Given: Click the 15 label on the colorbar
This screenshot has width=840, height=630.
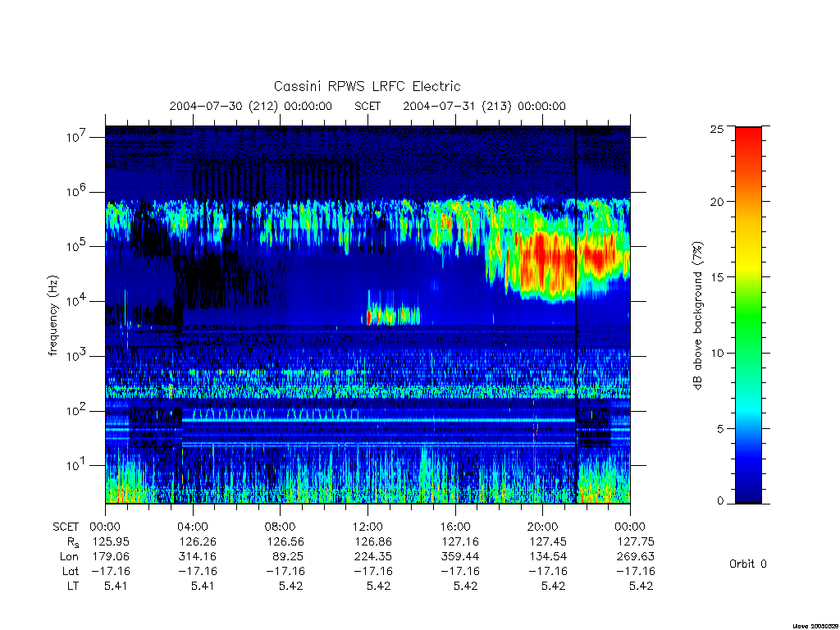Looking at the screenshot, I should pyautogui.click(x=717, y=277).
